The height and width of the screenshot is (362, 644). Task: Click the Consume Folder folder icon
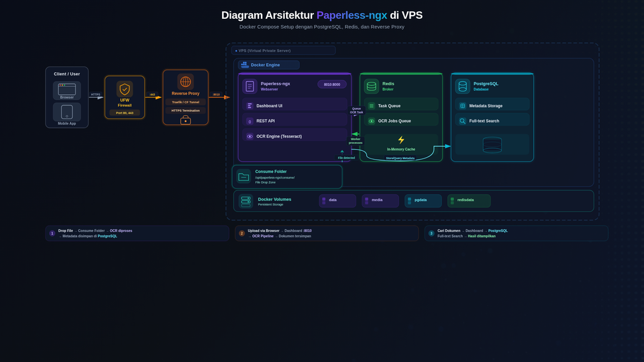[x=243, y=177]
